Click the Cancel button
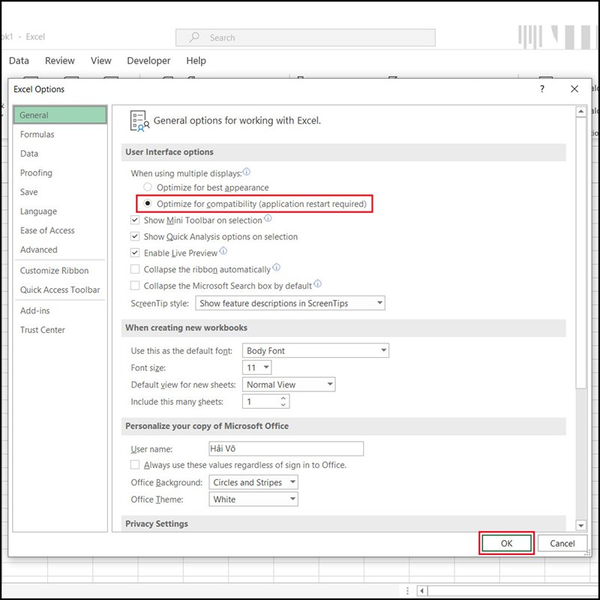 click(x=562, y=543)
